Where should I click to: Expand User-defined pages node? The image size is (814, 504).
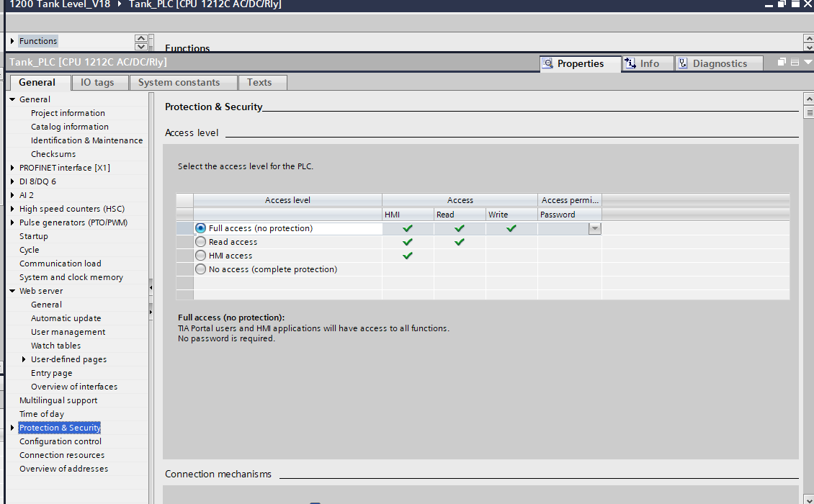click(24, 359)
